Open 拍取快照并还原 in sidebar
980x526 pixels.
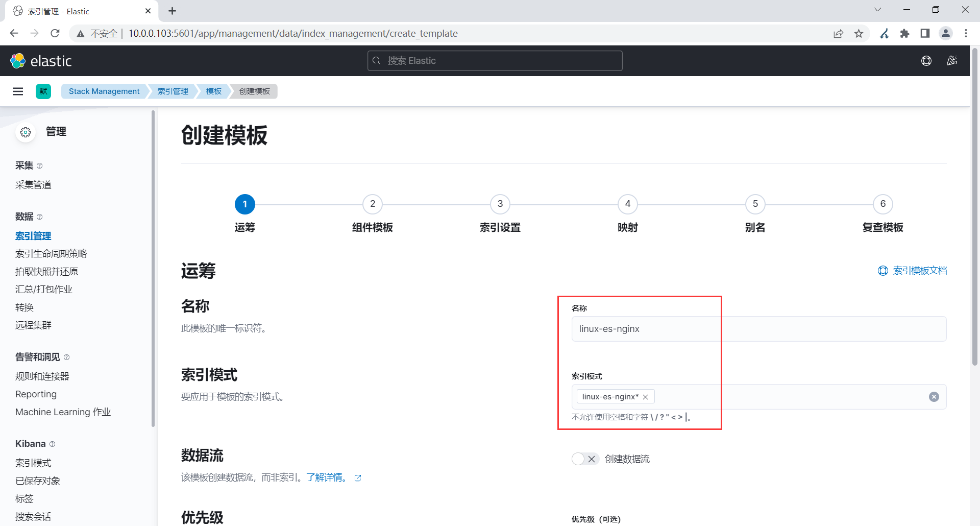(47, 272)
